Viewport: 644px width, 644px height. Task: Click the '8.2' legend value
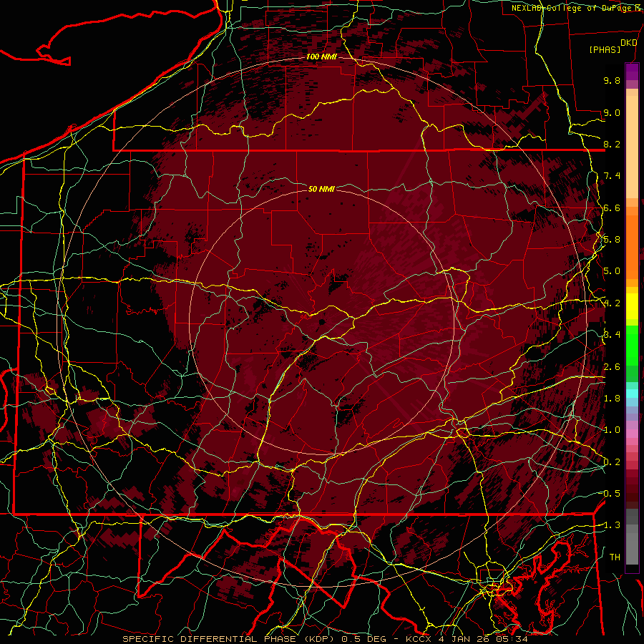click(612, 144)
